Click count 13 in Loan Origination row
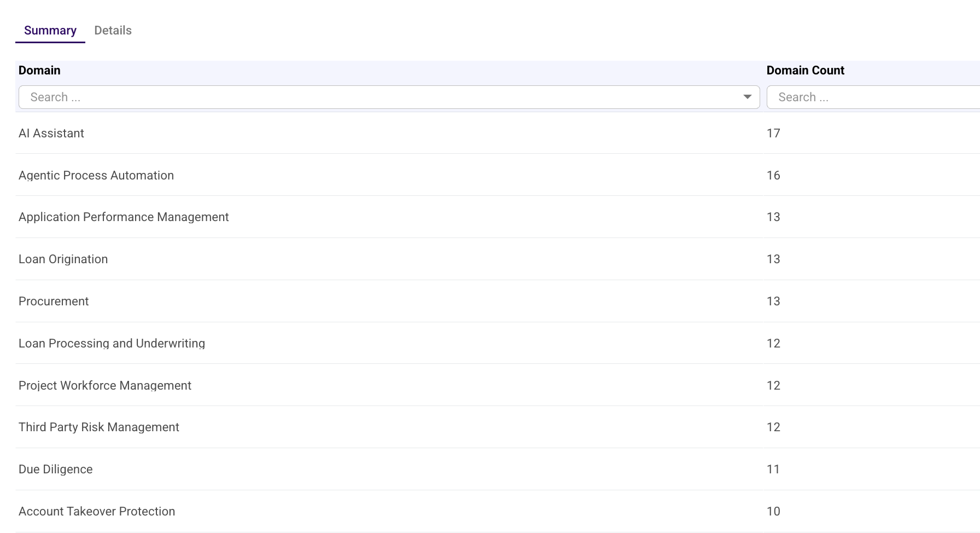Screen dimensions: 980x533 [773, 259]
